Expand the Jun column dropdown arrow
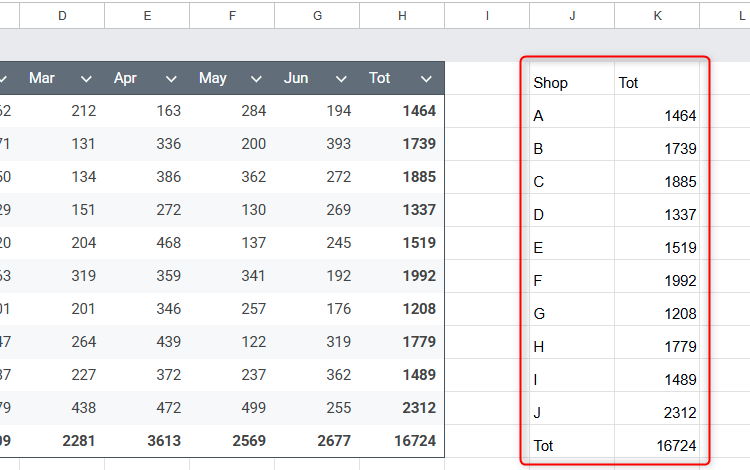750x470 pixels. (x=341, y=78)
